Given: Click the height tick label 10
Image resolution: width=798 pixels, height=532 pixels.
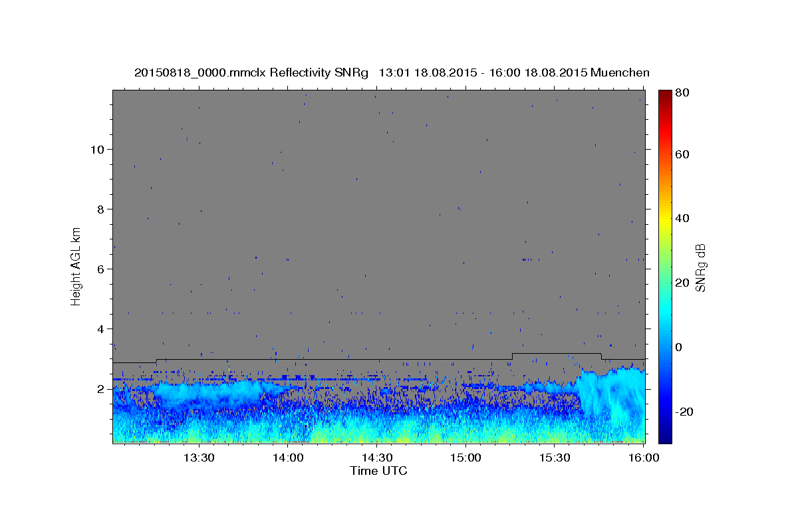Looking at the screenshot, I should (98, 149).
